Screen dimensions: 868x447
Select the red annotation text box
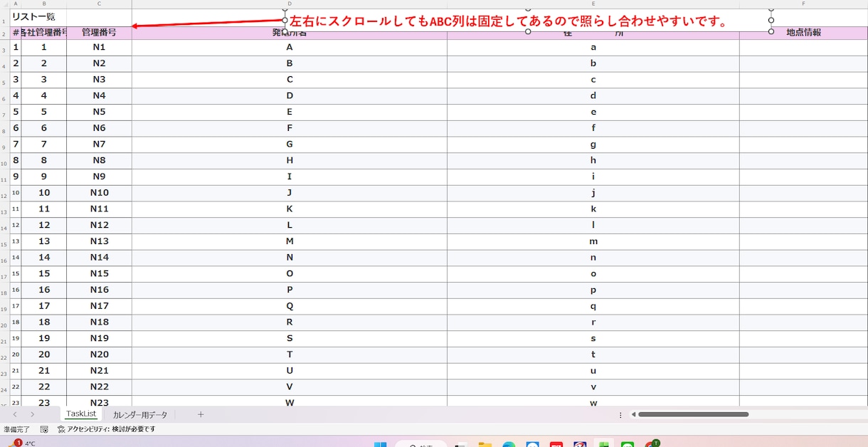coord(528,21)
